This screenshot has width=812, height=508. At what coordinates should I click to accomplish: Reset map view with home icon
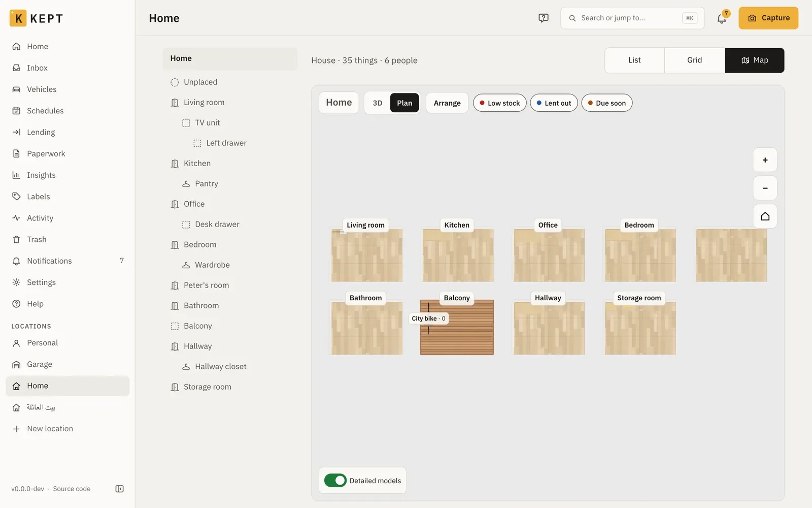tap(765, 216)
